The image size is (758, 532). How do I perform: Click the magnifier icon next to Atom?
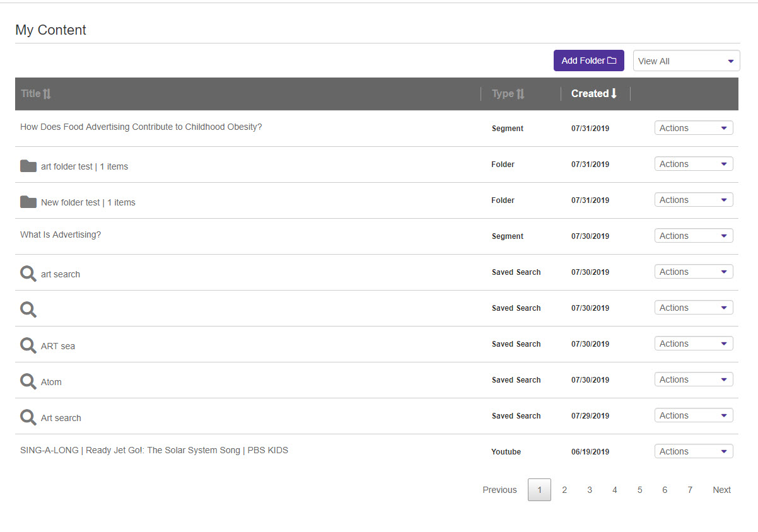pyautogui.click(x=28, y=381)
